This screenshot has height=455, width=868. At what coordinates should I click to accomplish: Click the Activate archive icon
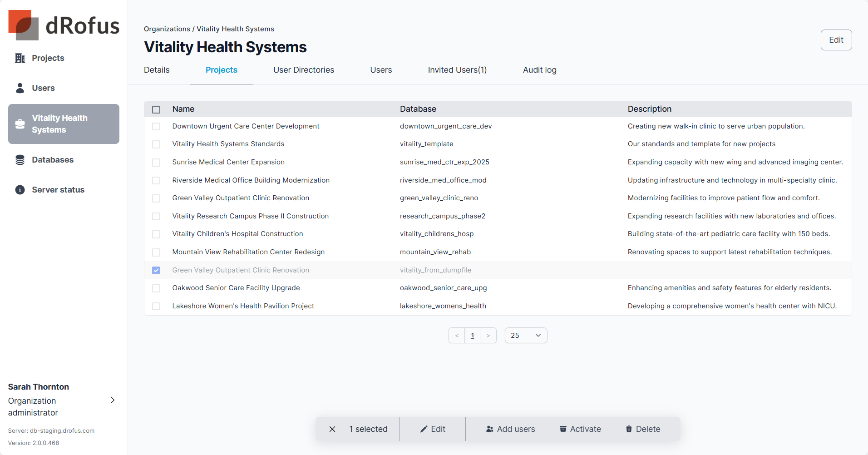point(563,429)
